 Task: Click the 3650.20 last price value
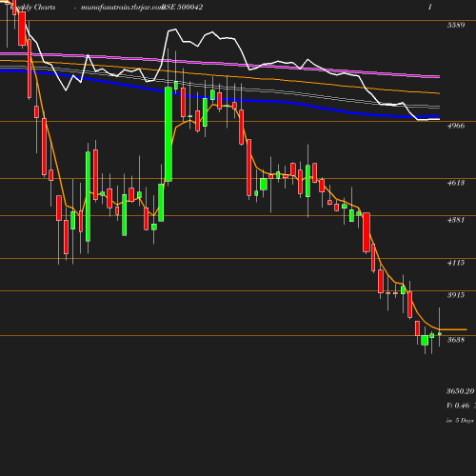click(x=461, y=391)
